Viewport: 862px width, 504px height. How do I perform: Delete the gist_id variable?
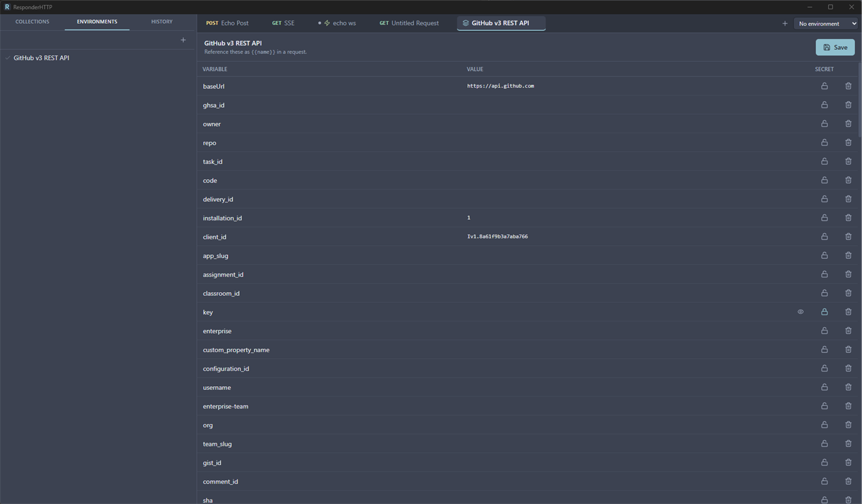[x=848, y=462]
